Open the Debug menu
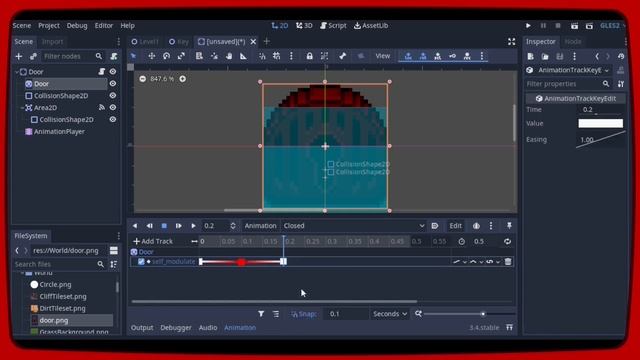Screen dimensions: 640x360 point(77,25)
